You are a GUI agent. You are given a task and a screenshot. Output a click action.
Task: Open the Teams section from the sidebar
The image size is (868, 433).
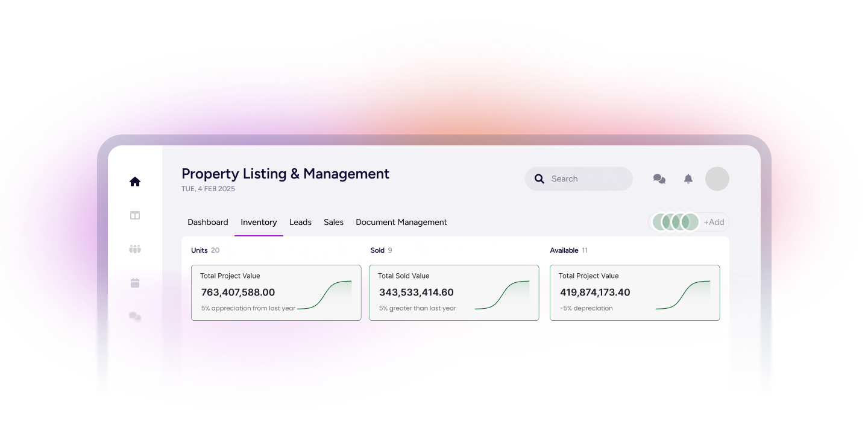pyautogui.click(x=134, y=249)
